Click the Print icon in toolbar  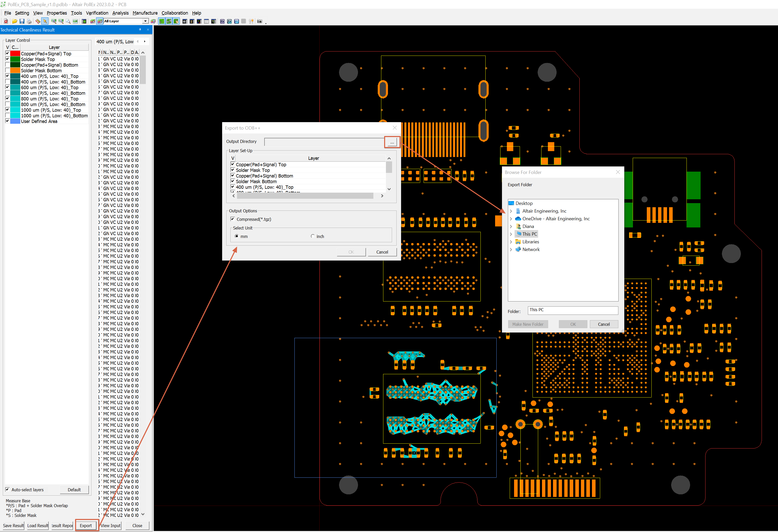click(29, 21)
